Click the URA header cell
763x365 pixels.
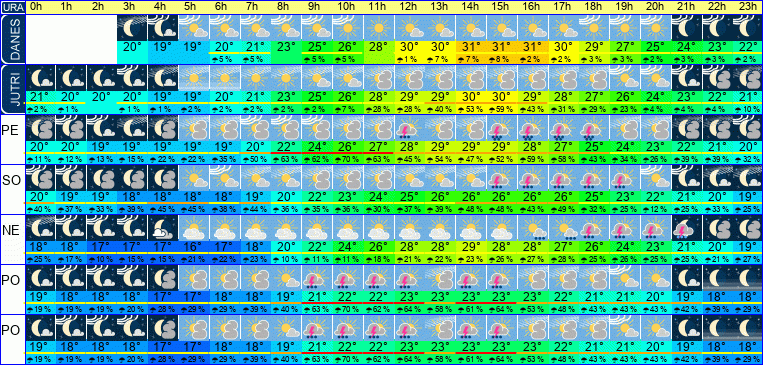point(12,7)
